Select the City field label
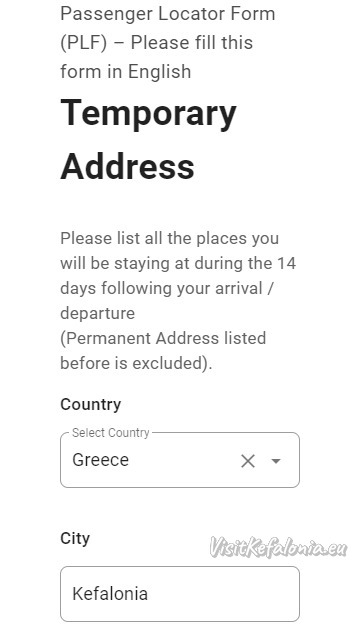 (75, 539)
